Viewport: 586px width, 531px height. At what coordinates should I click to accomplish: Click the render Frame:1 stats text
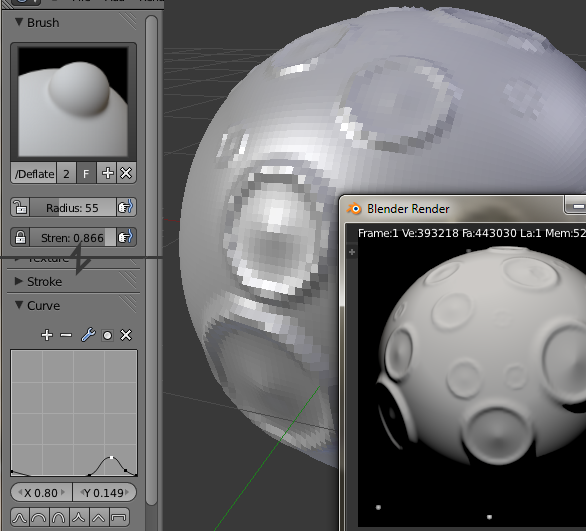472,234
